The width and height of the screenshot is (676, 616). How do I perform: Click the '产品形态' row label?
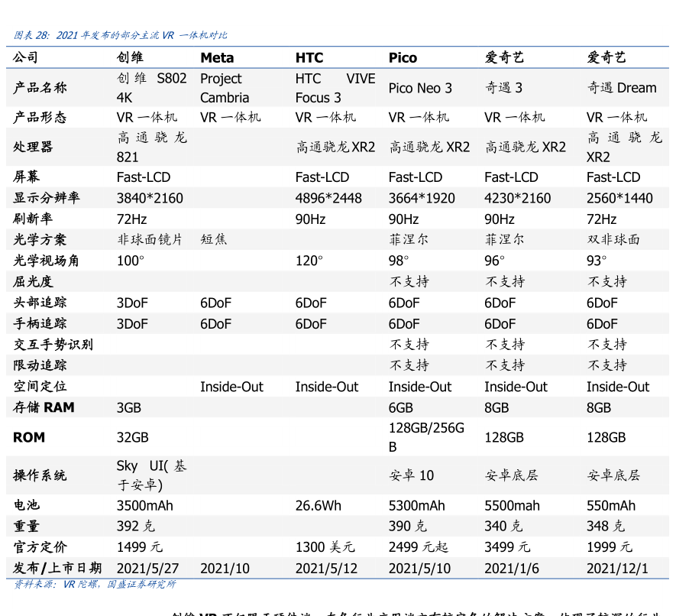point(40,118)
